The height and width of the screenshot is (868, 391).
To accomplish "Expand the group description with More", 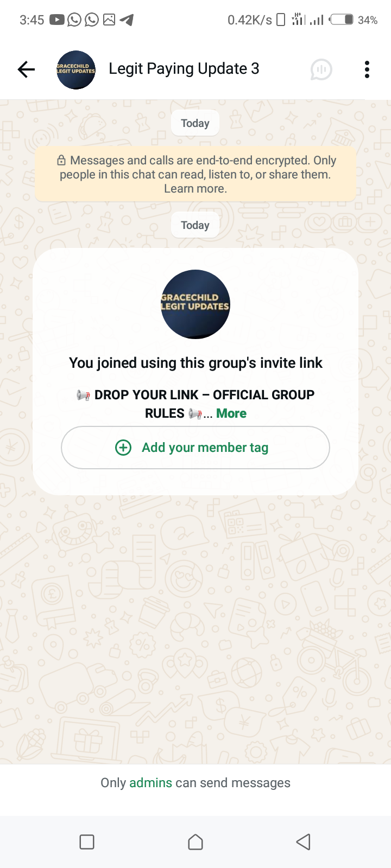I will point(231,413).
